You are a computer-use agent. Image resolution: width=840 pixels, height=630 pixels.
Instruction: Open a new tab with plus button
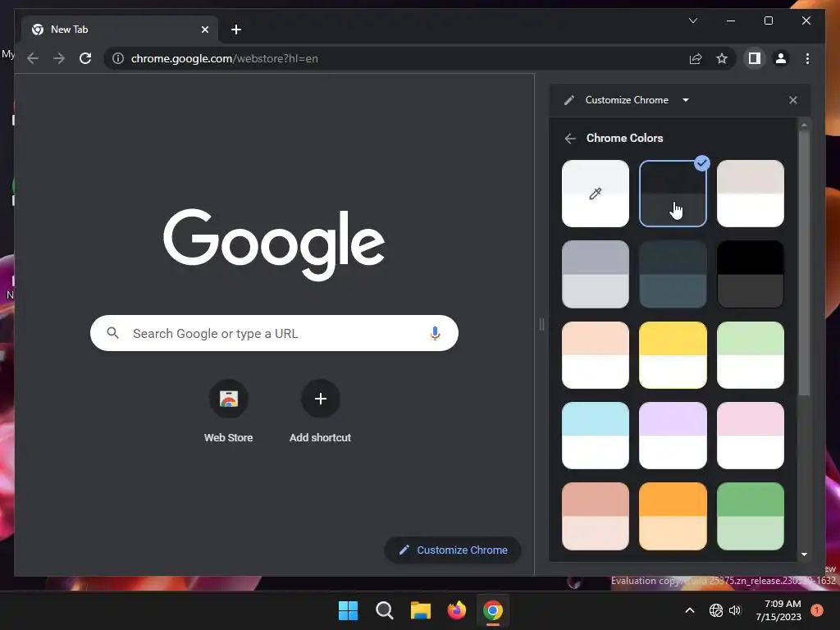click(236, 30)
